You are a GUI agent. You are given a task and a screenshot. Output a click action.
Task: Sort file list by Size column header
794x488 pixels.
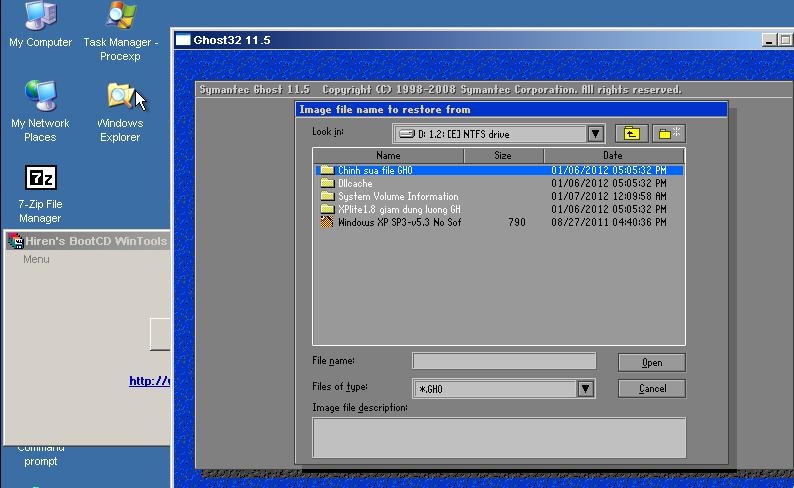coord(503,155)
